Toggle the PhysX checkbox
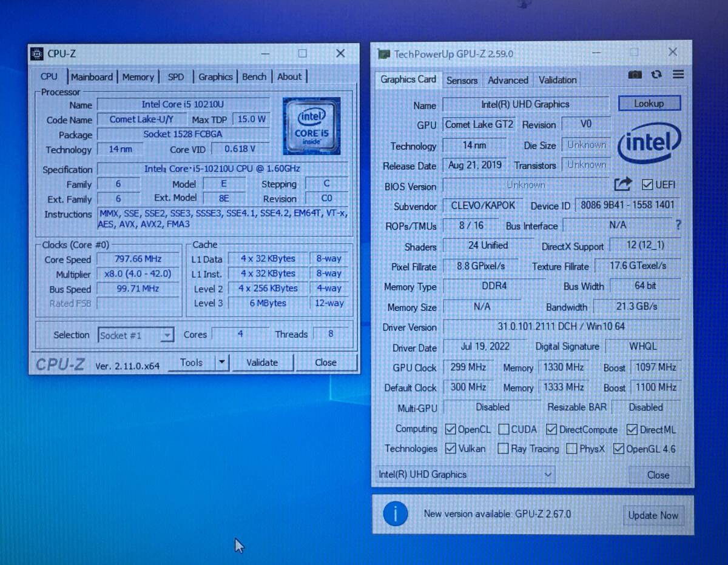This screenshot has width=728, height=565. (x=571, y=449)
